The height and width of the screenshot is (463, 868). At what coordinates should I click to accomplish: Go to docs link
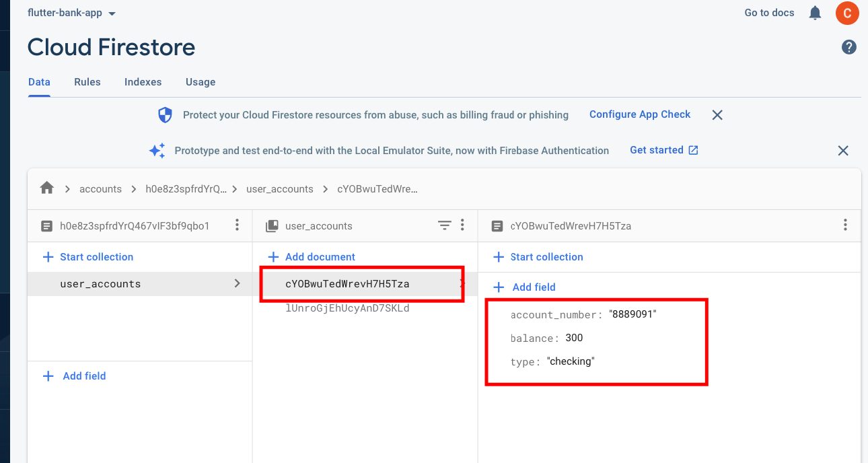point(769,13)
